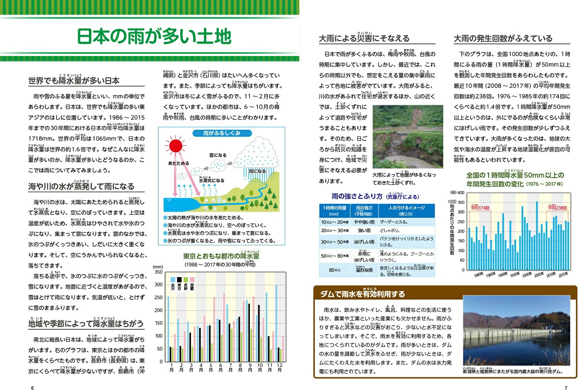This screenshot has width=580, height=392.
Task: Click the heading 大雨による災害にそなえる
Action: point(364,39)
